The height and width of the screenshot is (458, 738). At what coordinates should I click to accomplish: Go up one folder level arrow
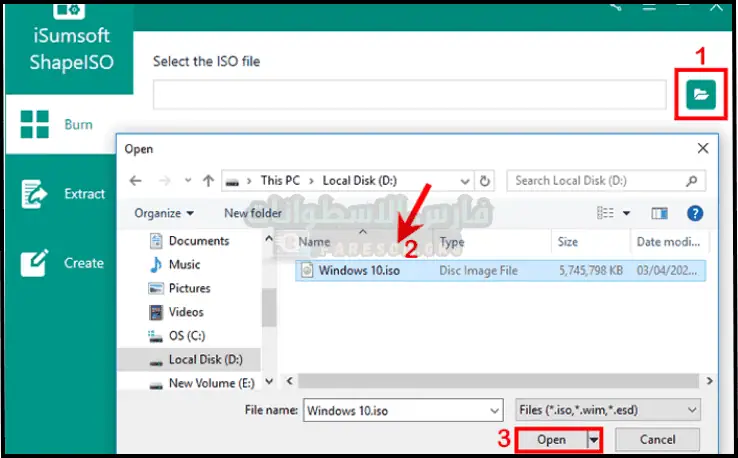click(x=208, y=181)
